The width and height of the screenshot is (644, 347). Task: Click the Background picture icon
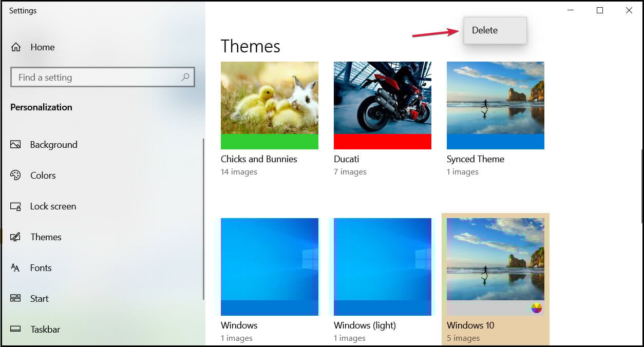pyautogui.click(x=15, y=145)
